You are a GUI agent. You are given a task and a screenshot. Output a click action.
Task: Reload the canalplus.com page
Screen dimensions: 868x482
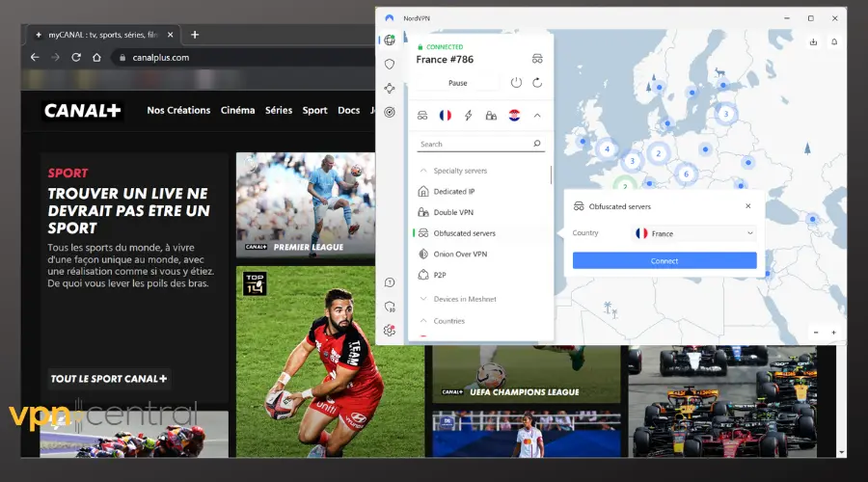(76, 57)
